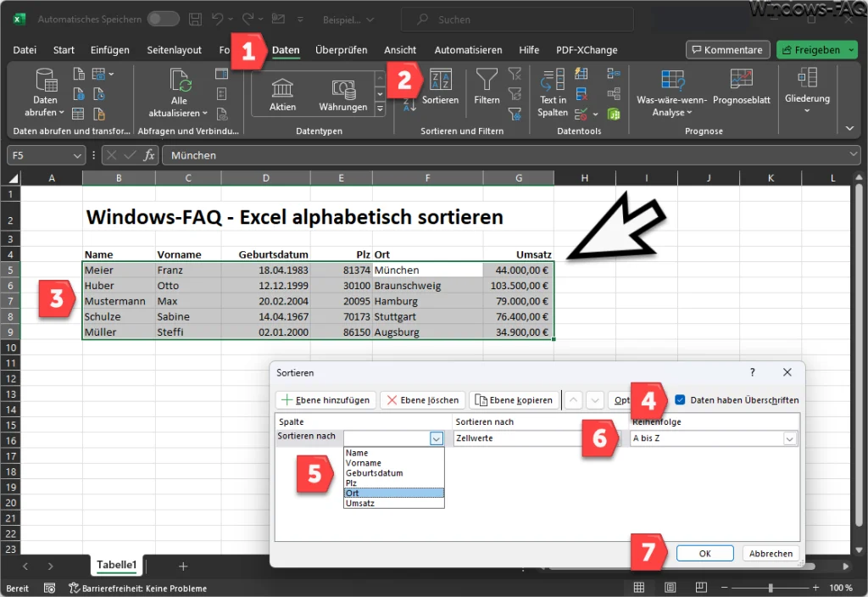Click the help question mark in Sortieren dialog
The width and height of the screenshot is (868, 597).
coord(753,372)
